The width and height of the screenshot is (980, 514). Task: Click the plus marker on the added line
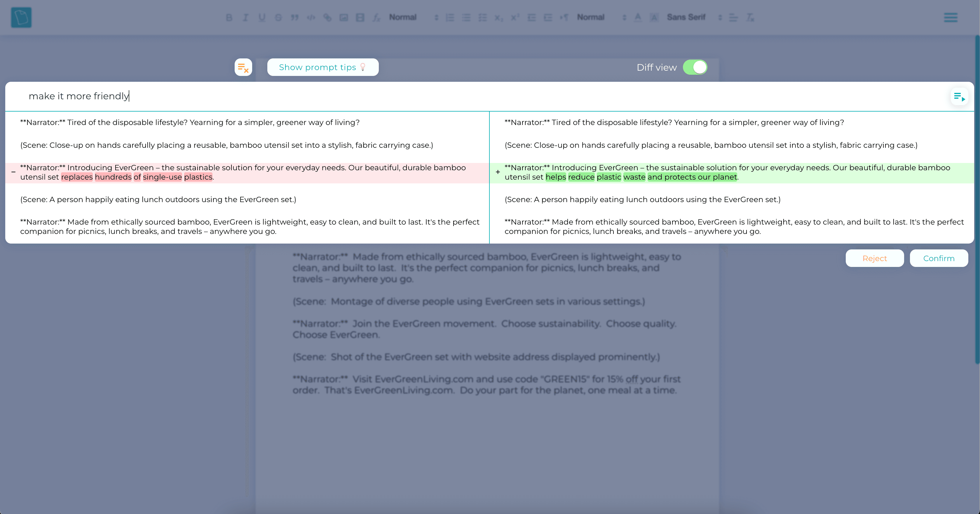(x=498, y=173)
